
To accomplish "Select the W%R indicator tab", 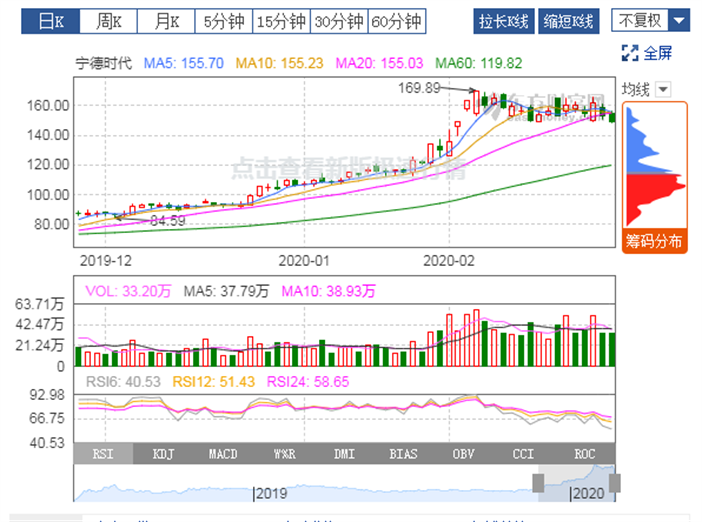I will [284, 454].
